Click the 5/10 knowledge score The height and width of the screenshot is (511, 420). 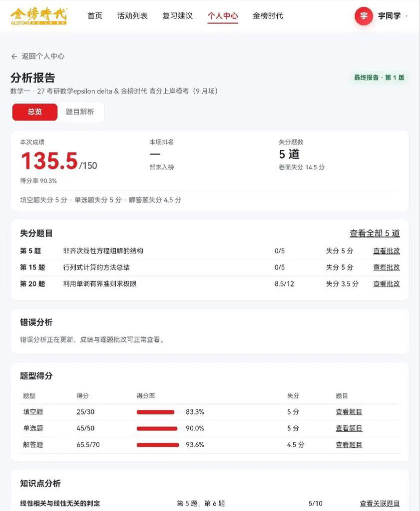pyautogui.click(x=316, y=503)
